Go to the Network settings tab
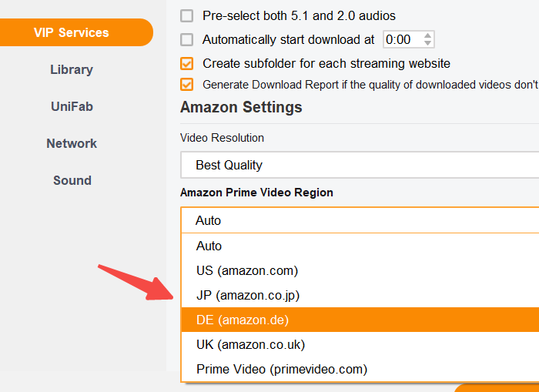Image resolution: width=539 pixels, height=392 pixels. pyautogui.click(x=72, y=143)
